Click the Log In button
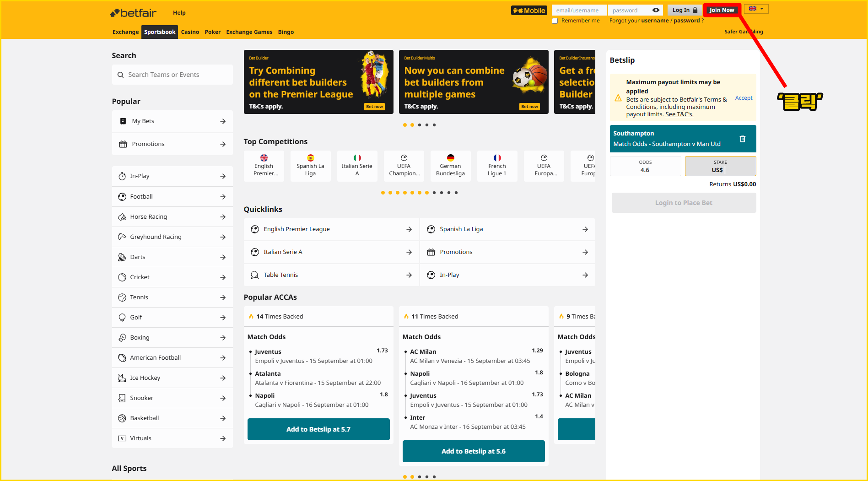 click(684, 10)
